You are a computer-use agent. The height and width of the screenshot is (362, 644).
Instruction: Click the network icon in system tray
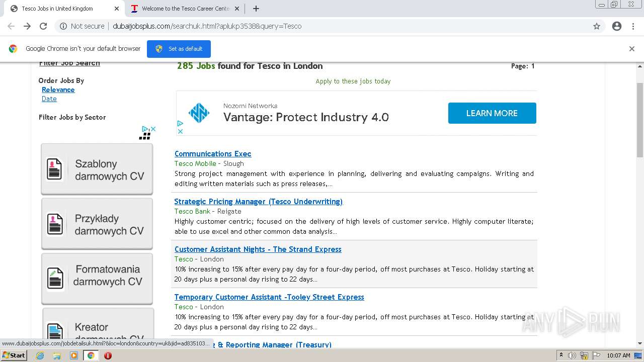584,355
